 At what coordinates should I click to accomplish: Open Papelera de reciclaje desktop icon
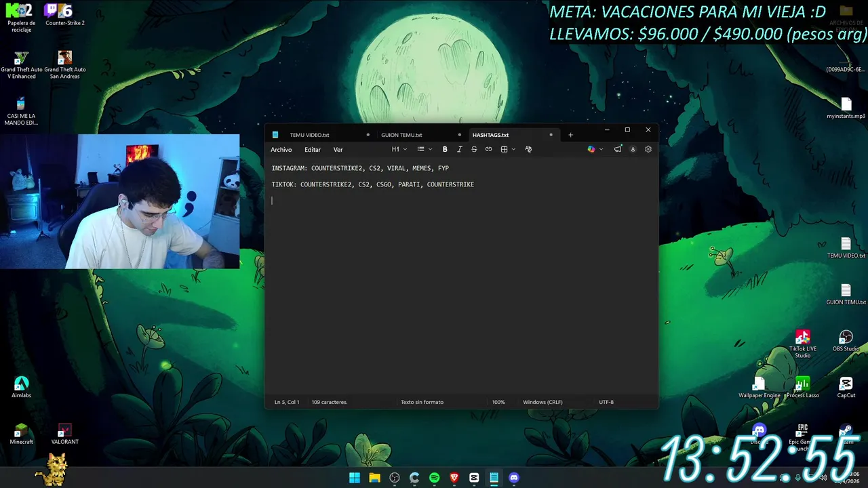pyautogui.click(x=21, y=17)
